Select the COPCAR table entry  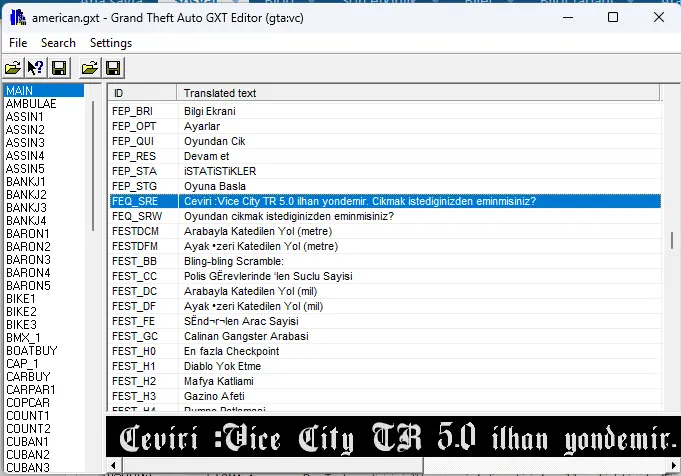point(28,403)
